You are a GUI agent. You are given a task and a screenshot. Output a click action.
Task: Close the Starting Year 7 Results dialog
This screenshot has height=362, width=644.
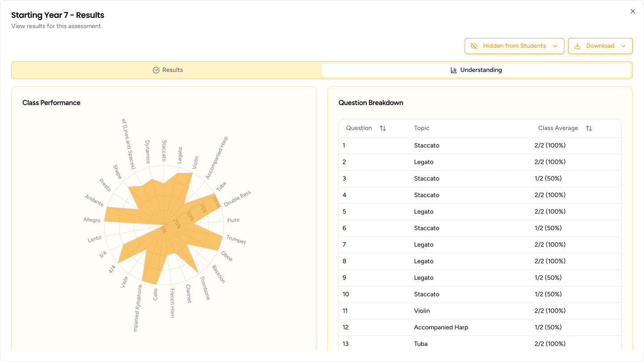[632, 11]
